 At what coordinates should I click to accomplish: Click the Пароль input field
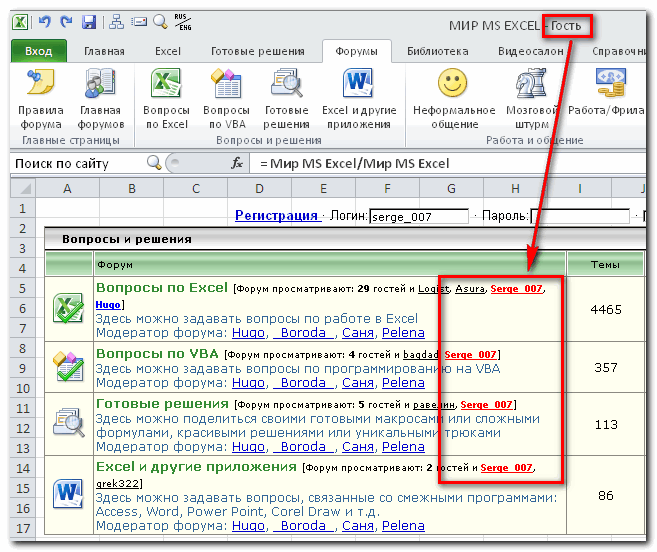coord(580,216)
